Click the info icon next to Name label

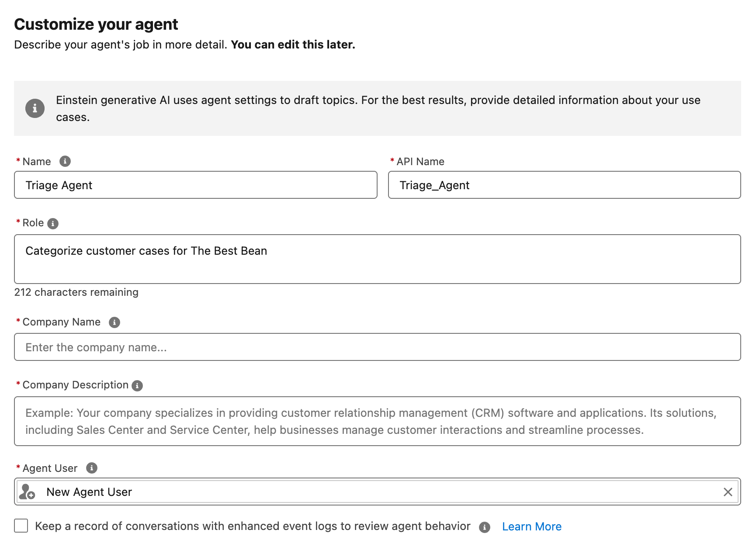[65, 161]
